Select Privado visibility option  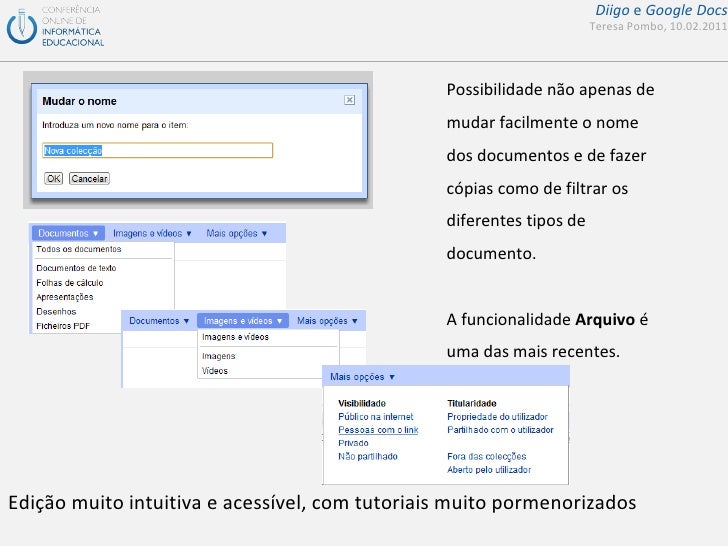(353, 443)
